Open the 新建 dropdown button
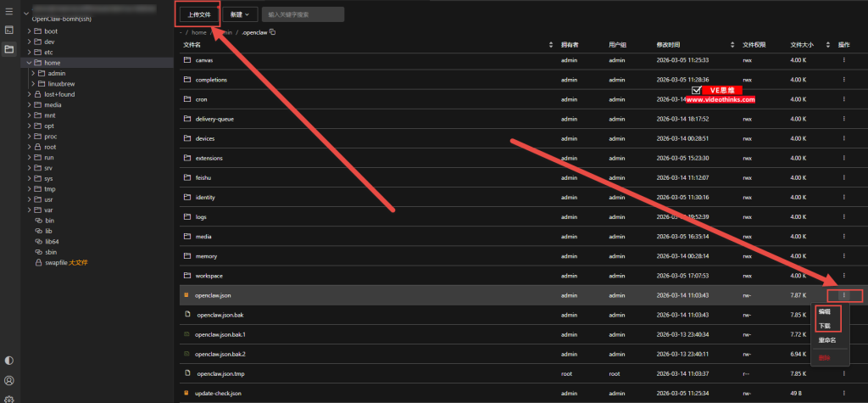 coord(240,14)
